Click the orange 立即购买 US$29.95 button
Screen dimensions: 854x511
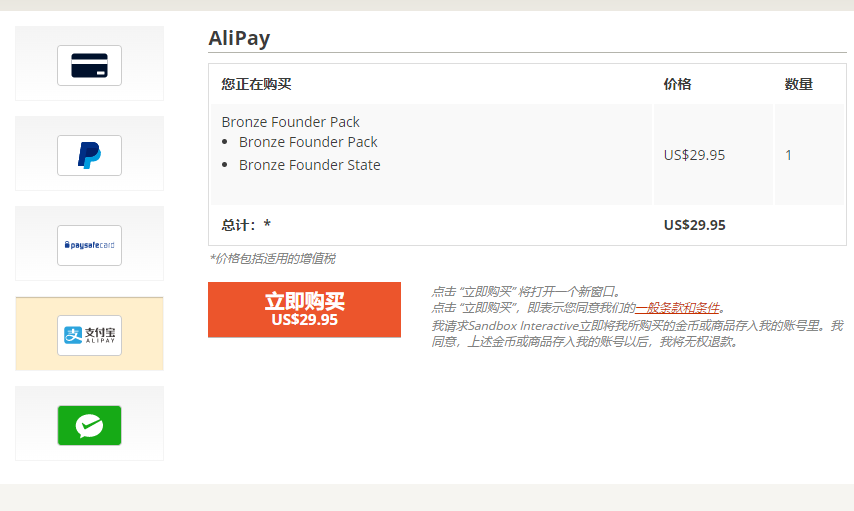[304, 309]
